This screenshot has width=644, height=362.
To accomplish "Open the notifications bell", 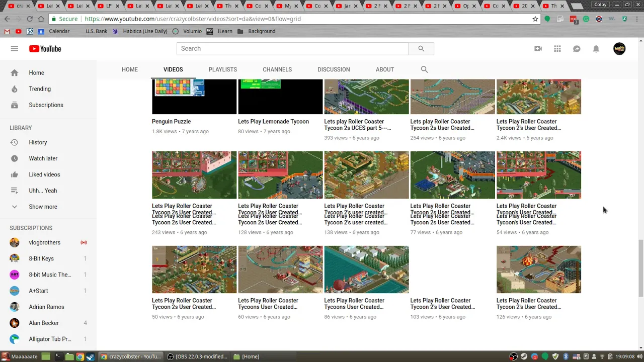I will click(x=596, y=49).
